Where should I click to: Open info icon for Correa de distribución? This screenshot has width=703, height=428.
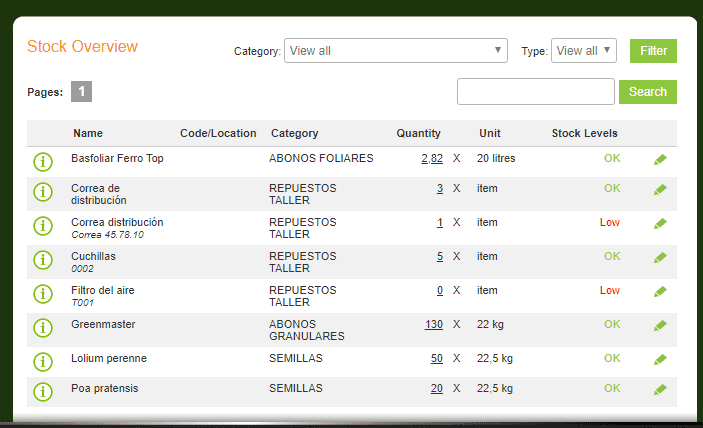pyautogui.click(x=43, y=192)
